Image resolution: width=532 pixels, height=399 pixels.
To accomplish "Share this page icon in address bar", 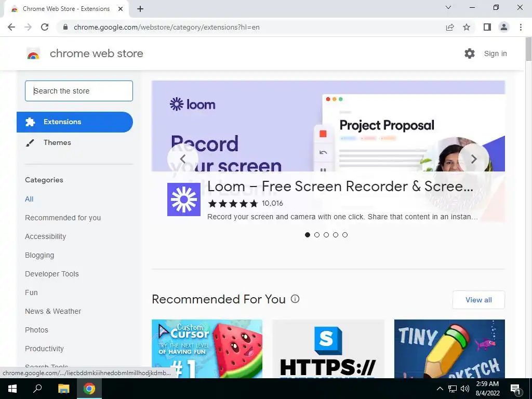I will pos(450,27).
